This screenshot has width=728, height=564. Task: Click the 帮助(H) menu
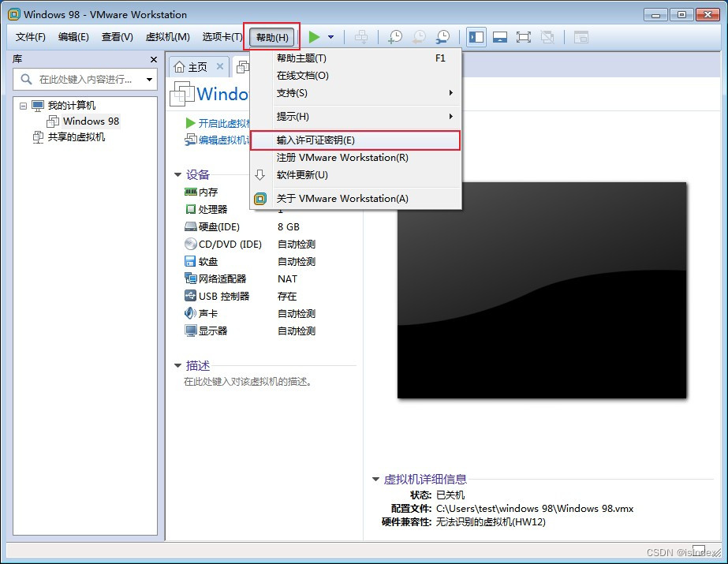click(272, 37)
